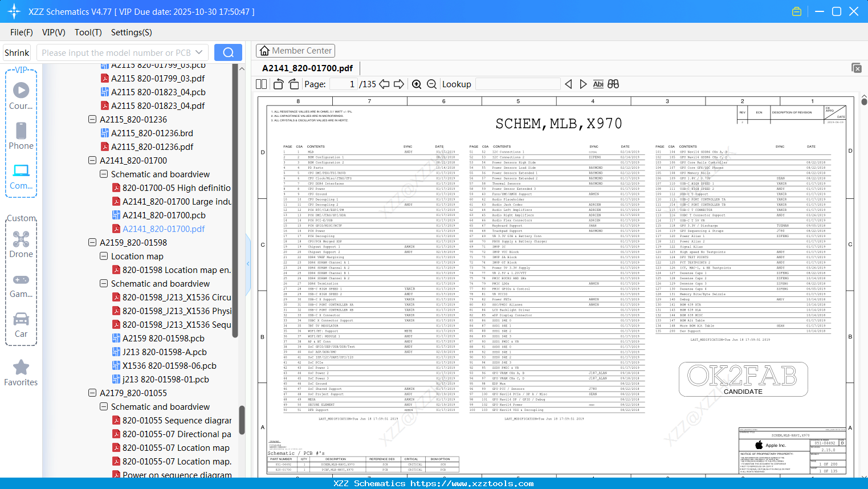This screenshot has height=489, width=868.
Task: Select the A2141_820-01700.pdf document tab
Action: [x=308, y=68]
